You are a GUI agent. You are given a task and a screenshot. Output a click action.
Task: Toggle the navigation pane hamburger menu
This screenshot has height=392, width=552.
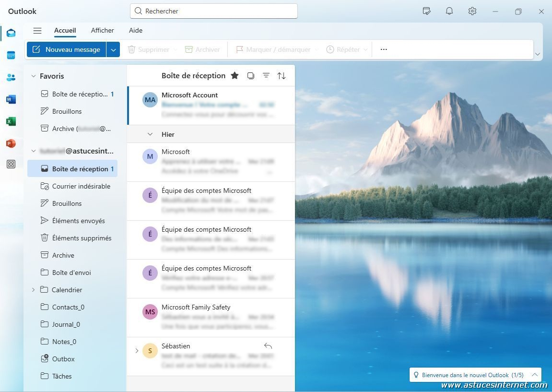(37, 31)
